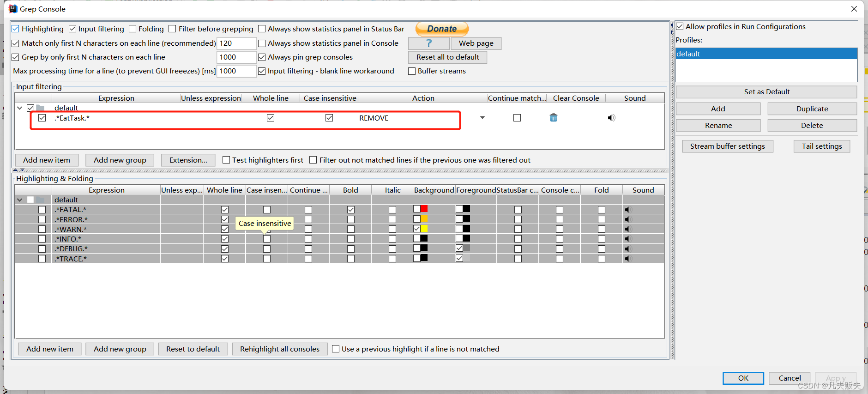Collapse the default group in Input filtering
The width and height of the screenshot is (868, 394).
tap(20, 108)
